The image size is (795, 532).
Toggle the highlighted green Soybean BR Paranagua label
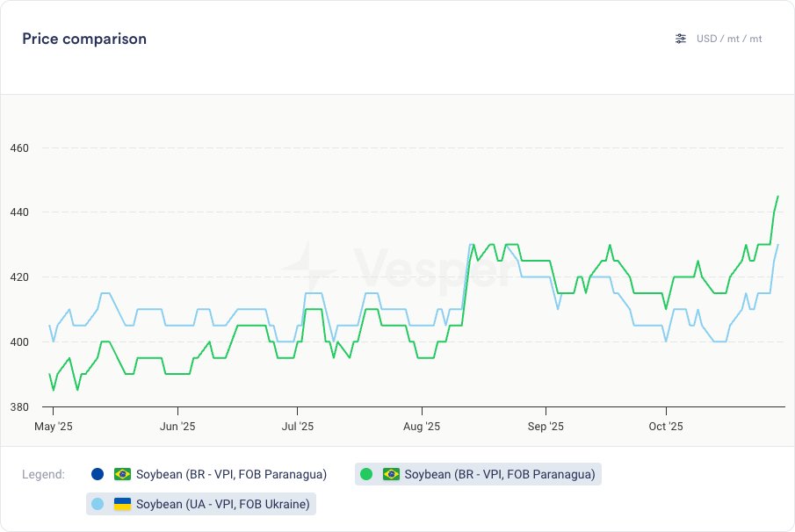click(500, 474)
